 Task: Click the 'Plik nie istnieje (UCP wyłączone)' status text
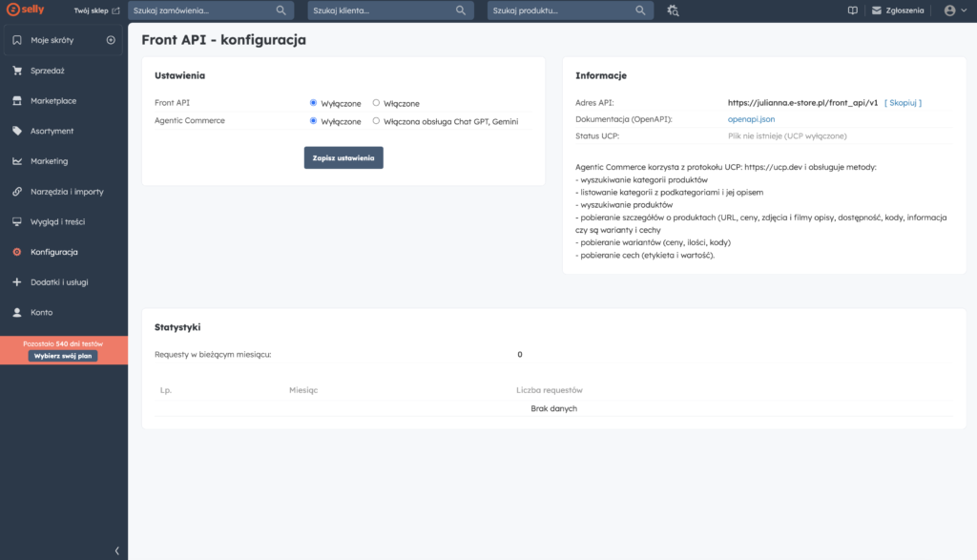pos(787,135)
